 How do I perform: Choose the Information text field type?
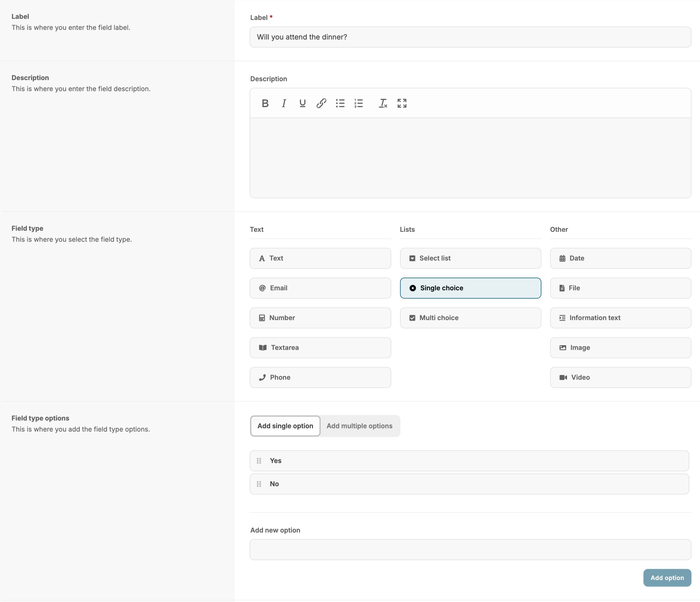[620, 318]
